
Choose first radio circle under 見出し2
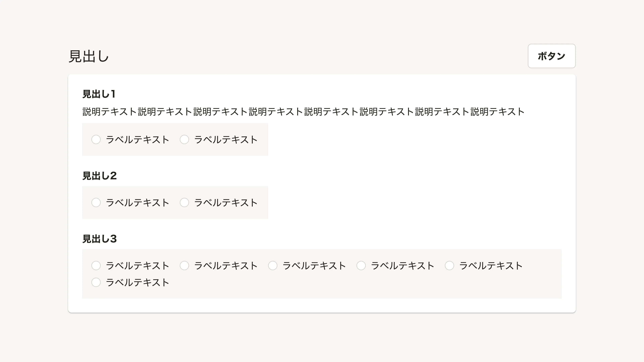click(x=96, y=202)
